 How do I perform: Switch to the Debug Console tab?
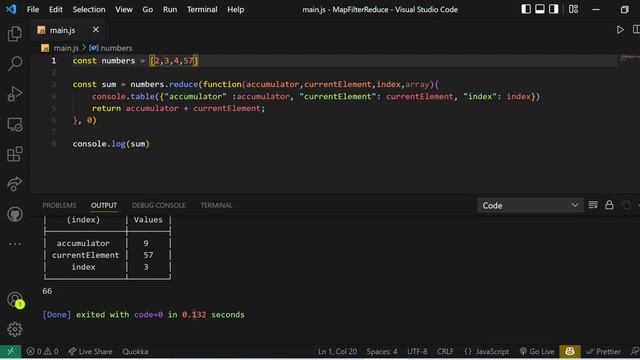(x=158, y=205)
